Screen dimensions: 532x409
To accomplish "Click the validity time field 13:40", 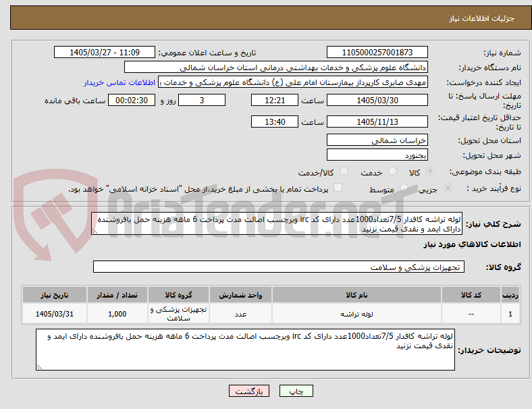I will (x=275, y=121).
